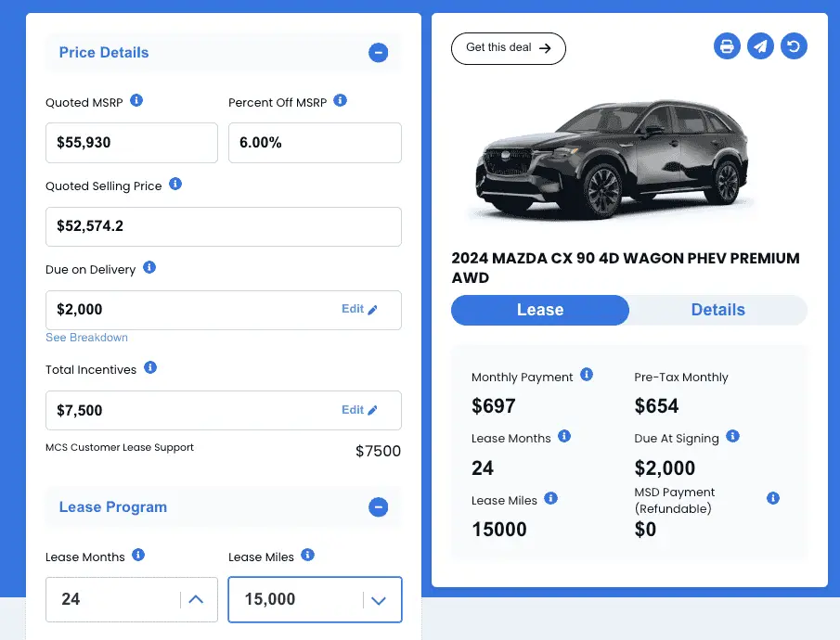Image resolution: width=840 pixels, height=640 pixels.
Task: Edit the Total Incentives amount
Action: point(359,410)
